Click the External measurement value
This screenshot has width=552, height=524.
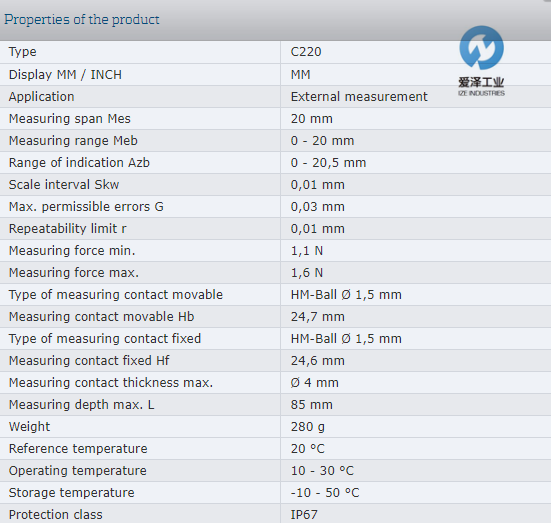click(x=359, y=96)
